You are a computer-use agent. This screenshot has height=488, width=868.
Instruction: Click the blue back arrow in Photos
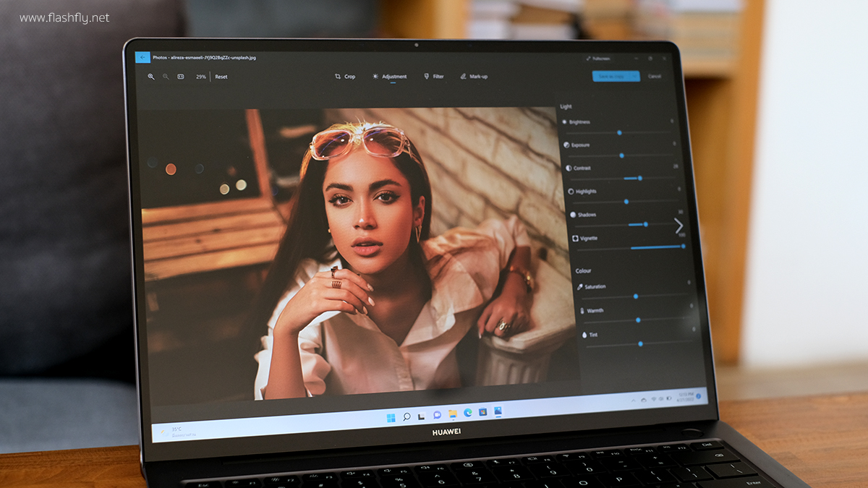[x=142, y=57]
